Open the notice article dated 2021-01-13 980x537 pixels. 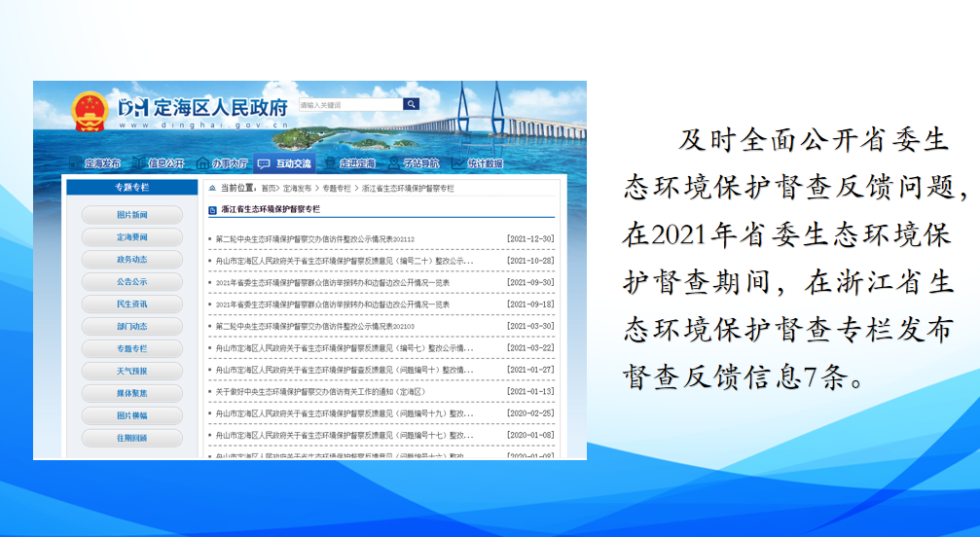[x=320, y=391]
